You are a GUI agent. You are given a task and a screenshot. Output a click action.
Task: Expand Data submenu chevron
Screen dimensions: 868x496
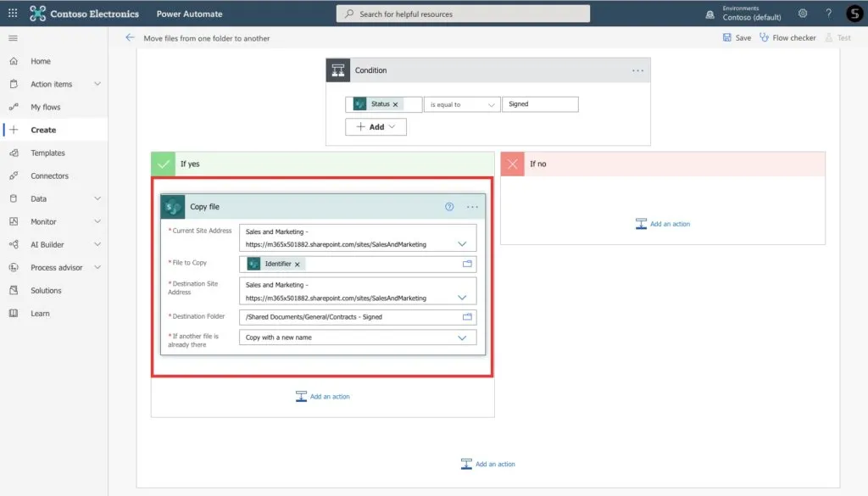coord(97,198)
